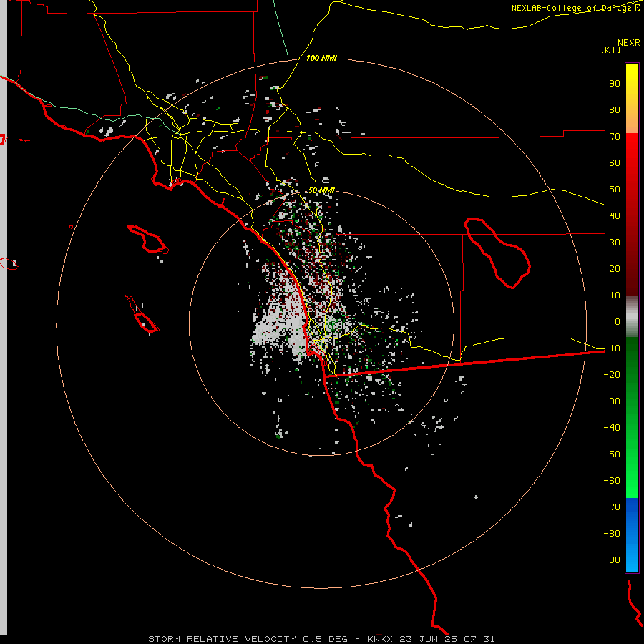Click the 100 NMI range ring label
The width and height of the screenshot is (644, 644).
coord(321,58)
